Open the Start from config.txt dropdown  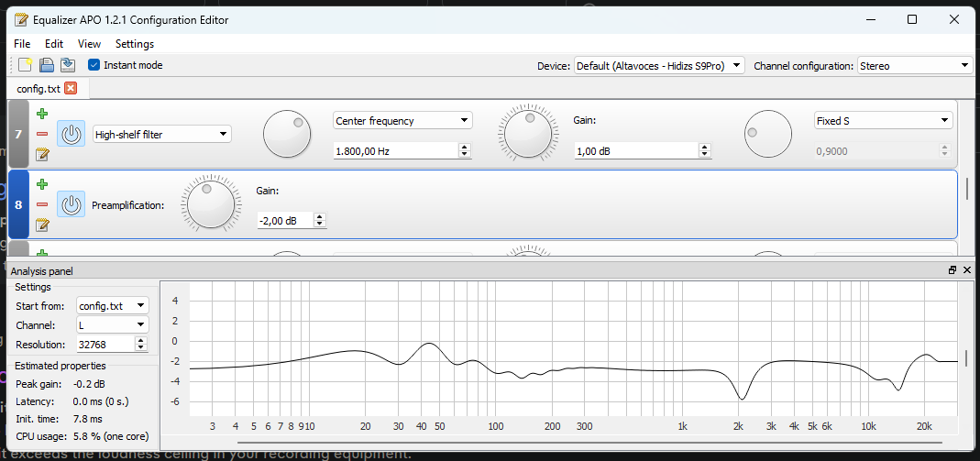click(113, 306)
